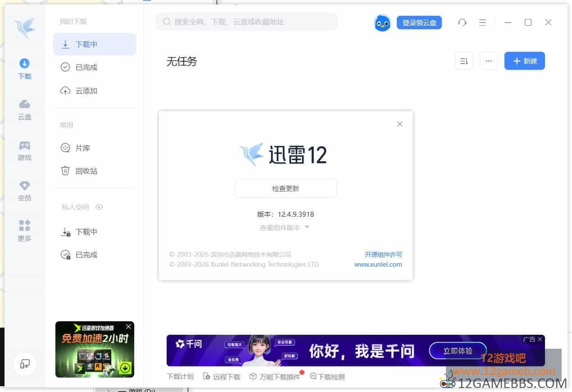This screenshot has height=392, width=572.
Task: Click the sort tasks icon
Action: [x=464, y=61]
